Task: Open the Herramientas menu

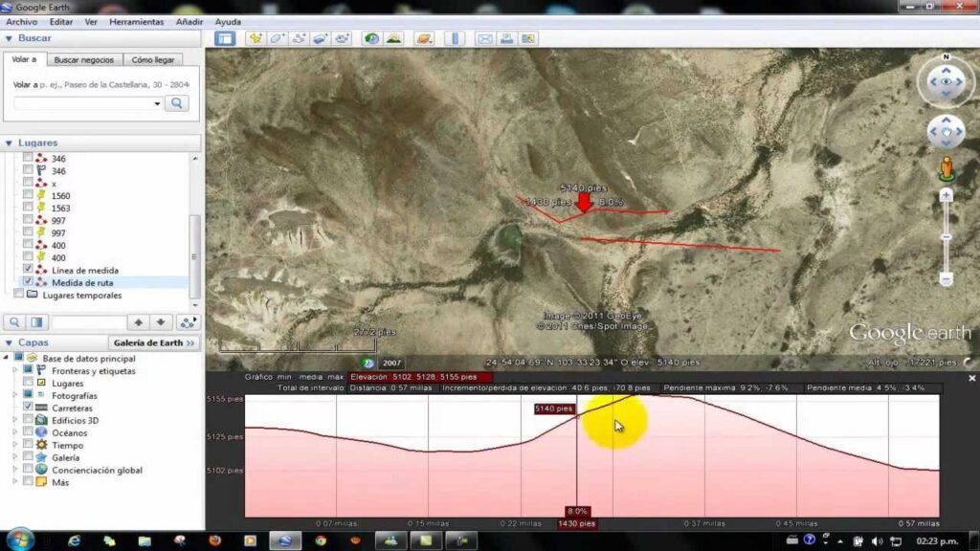Action: [136, 21]
